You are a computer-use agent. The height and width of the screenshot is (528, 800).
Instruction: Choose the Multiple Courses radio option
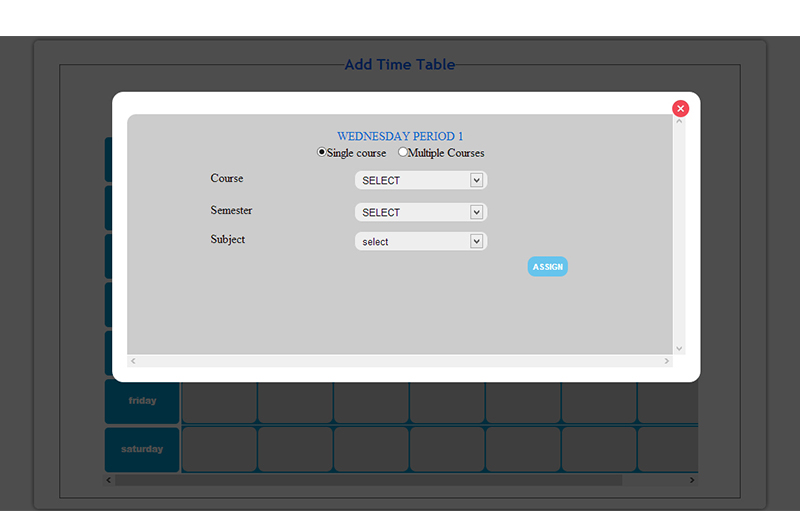tap(403, 153)
